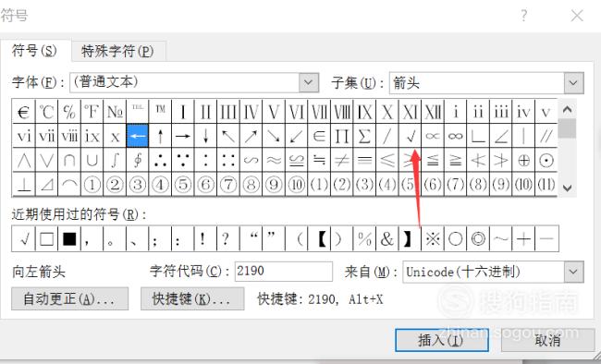This screenshot has width=601, height=364.
Task: Select recent double circle ◎ symbol
Action: (x=478, y=238)
